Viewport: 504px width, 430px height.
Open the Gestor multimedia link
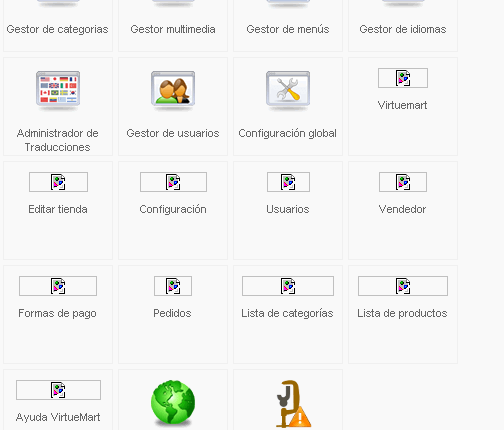point(173,29)
